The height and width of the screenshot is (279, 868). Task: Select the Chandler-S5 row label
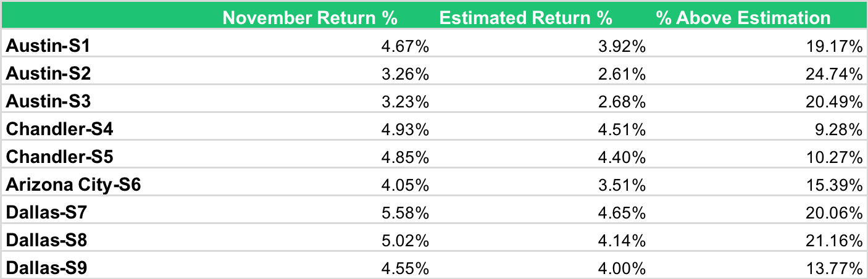(59, 157)
